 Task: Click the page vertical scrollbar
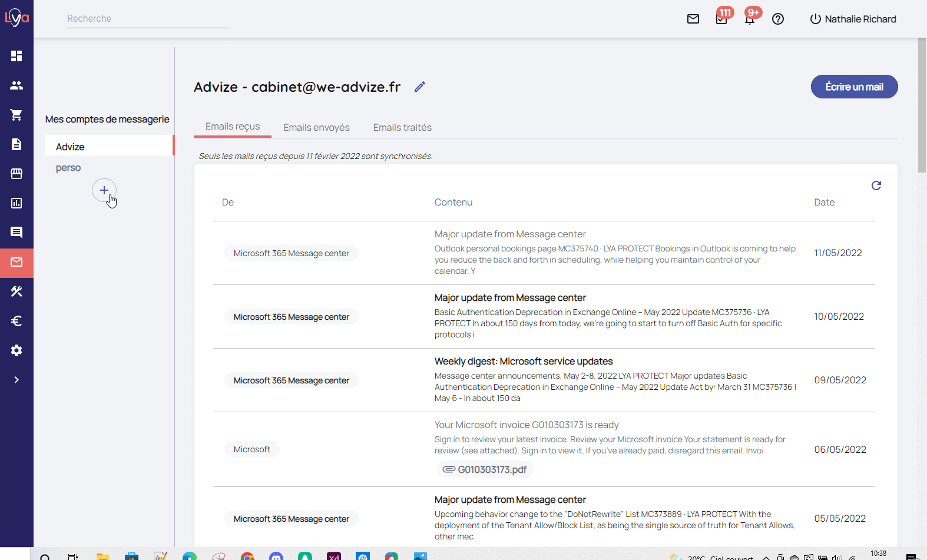pyautogui.click(x=922, y=106)
